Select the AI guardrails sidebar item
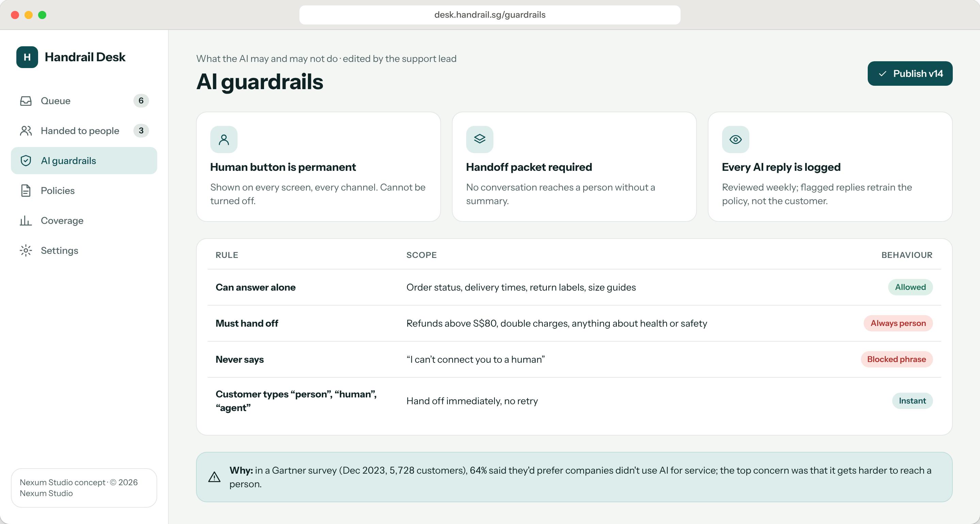Screen dimensions: 980x524 point(84,161)
